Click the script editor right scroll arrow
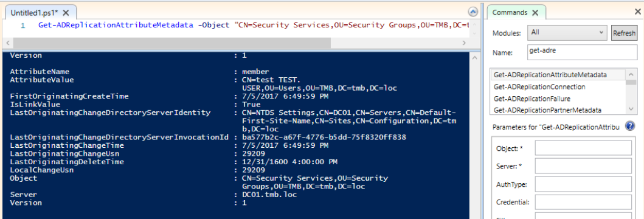Image resolution: width=644 pixels, height=219 pixels. click(x=464, y=43)
